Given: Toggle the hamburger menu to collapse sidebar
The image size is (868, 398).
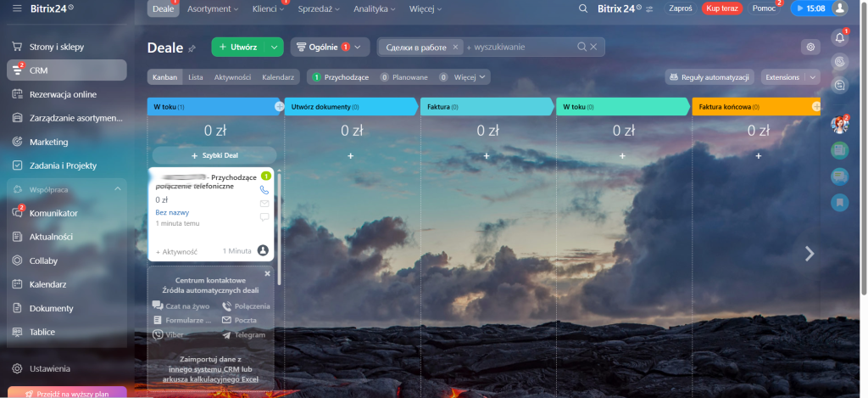Looking at the screenshot, I should click(x=16, y=8).
